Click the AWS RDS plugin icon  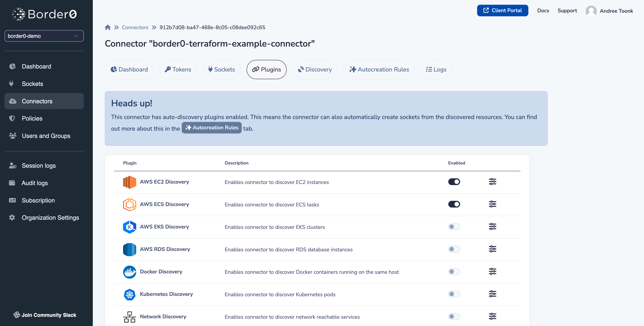[x=129, y=249]
